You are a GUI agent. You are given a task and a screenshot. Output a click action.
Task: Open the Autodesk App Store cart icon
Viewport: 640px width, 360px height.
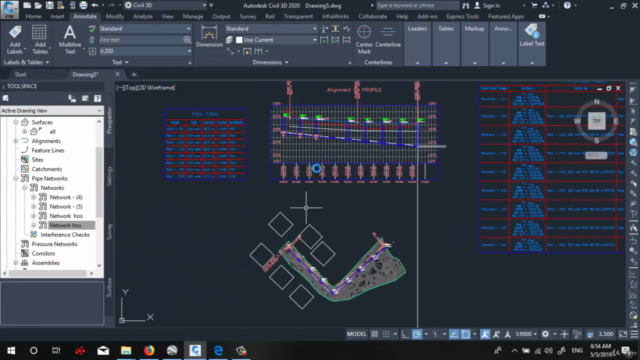tap(534, 5)
